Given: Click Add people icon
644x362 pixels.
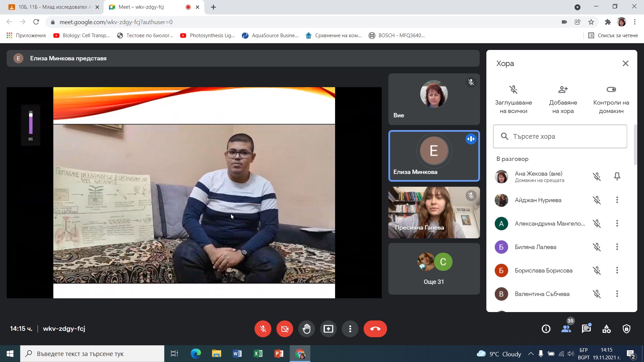Looking at the screenshot, I should 563,89.
